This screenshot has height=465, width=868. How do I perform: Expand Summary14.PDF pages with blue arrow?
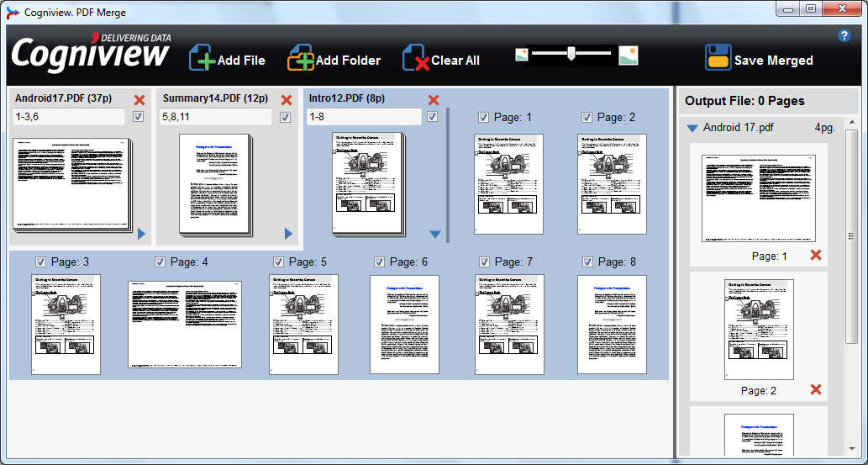[288, 234]
